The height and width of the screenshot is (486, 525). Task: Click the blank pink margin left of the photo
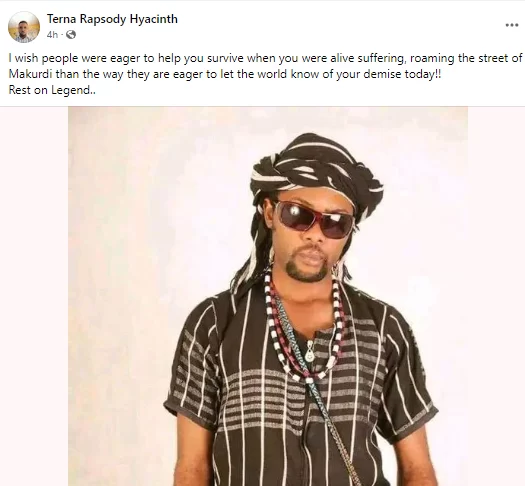(x=34, y=296)
